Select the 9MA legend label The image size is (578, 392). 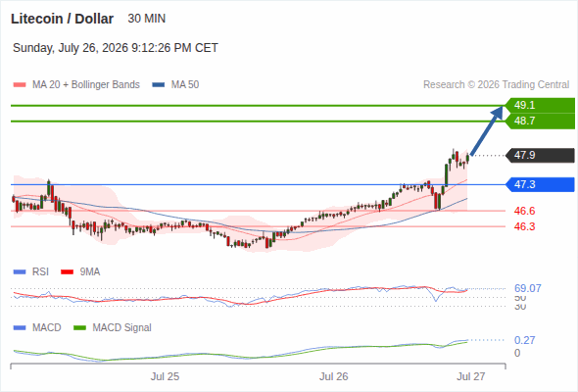tap(90, 272)
